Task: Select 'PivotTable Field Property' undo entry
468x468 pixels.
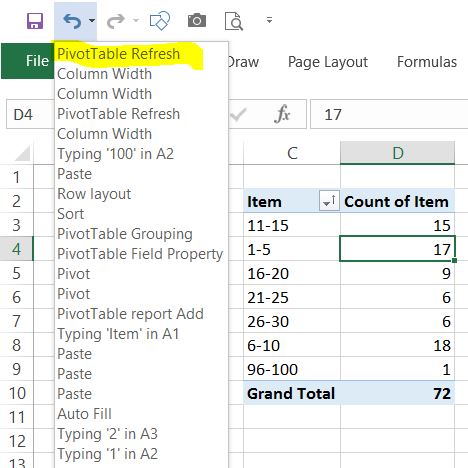Action: pos(140,254)
